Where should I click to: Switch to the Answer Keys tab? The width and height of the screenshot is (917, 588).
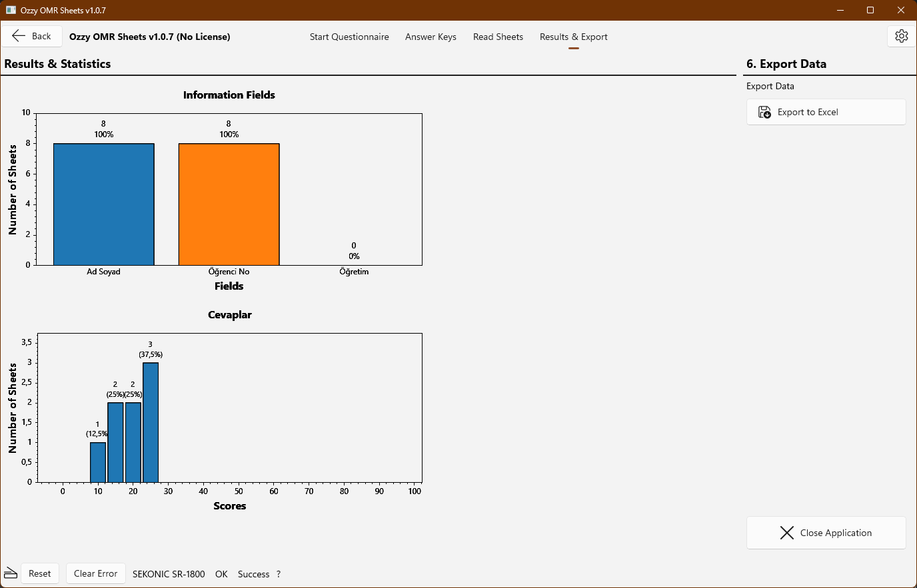point(431,37)
